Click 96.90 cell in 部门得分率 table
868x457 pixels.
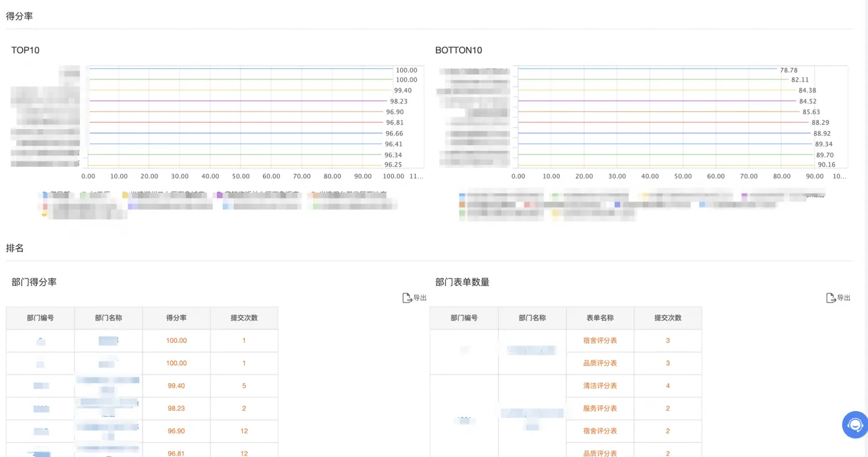pos(176,431)
